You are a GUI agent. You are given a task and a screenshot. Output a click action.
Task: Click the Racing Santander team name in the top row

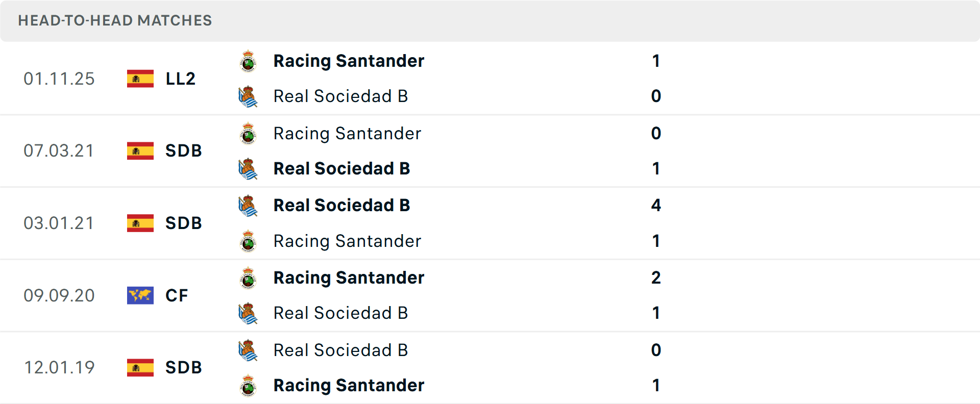coord(349,61)
